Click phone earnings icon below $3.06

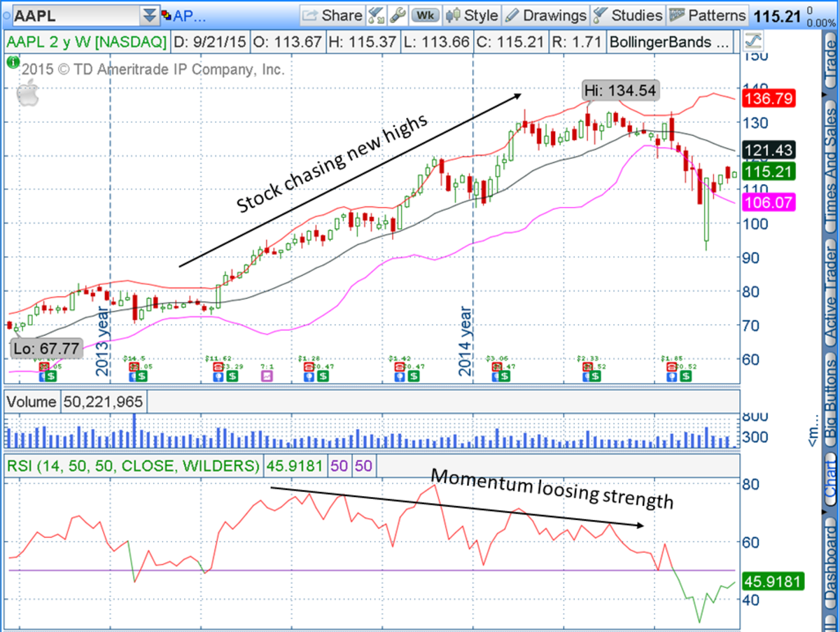[497, 366]
